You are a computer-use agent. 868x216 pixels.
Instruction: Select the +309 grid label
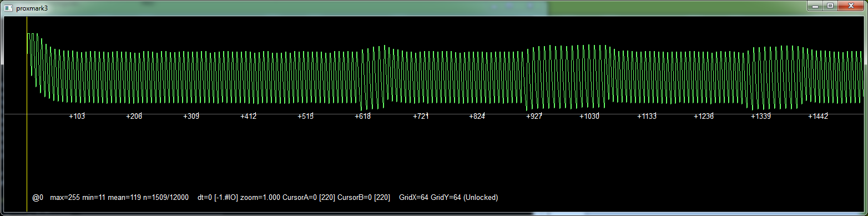191,116
